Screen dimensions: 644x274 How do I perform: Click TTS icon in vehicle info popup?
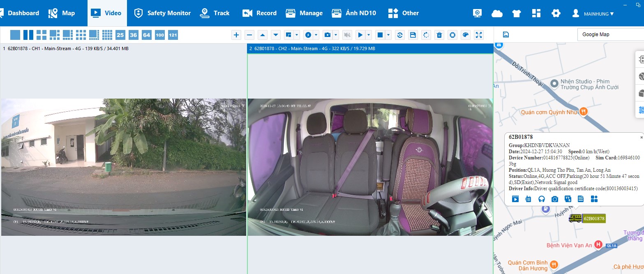568,199
